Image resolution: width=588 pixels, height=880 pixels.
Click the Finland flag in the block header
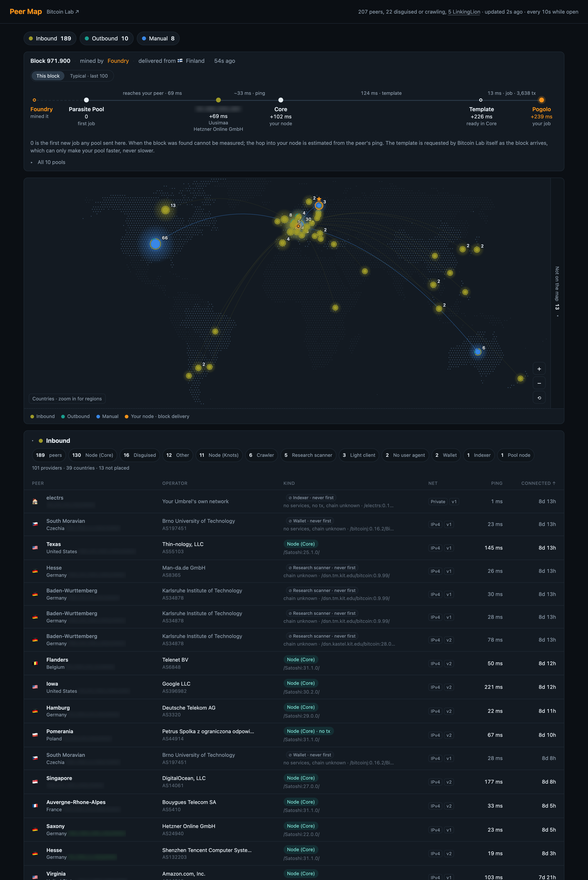coord(180,61)
